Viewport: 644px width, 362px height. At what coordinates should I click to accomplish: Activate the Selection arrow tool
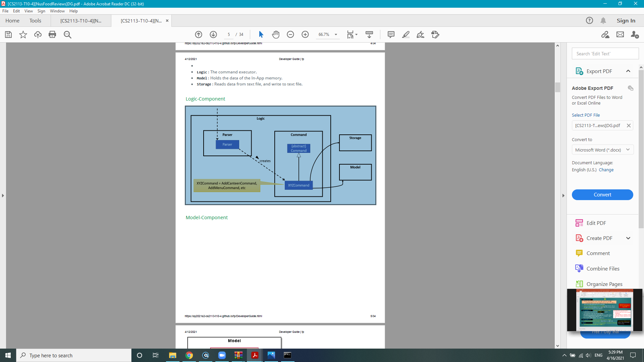coord(261,35)
